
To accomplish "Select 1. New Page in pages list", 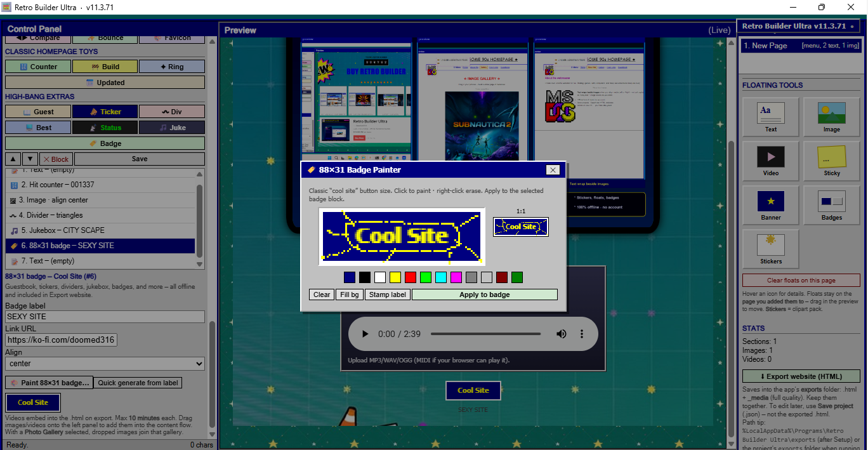I will click(x=801, y=46).
